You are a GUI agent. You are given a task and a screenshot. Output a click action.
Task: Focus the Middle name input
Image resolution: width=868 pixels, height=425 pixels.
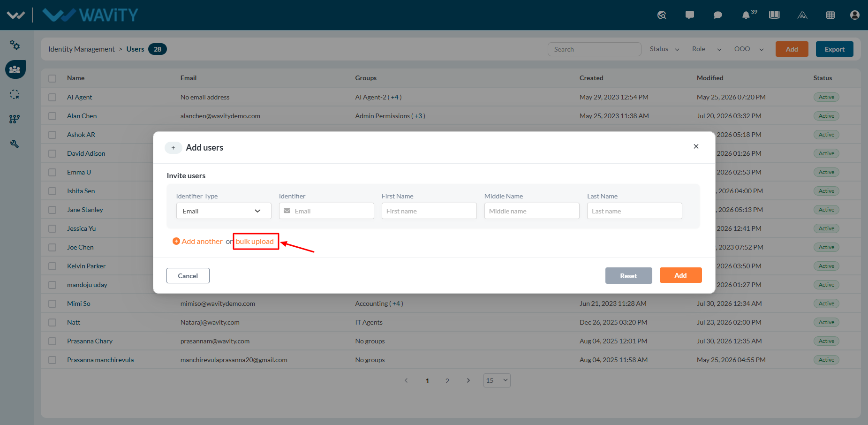(532, 211)
